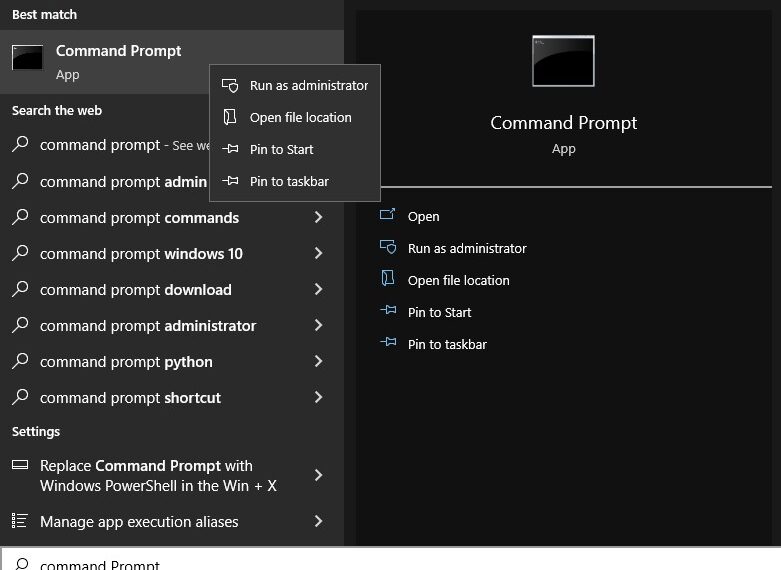Click the Command Prompt icon in Best match

click(27, 57)
